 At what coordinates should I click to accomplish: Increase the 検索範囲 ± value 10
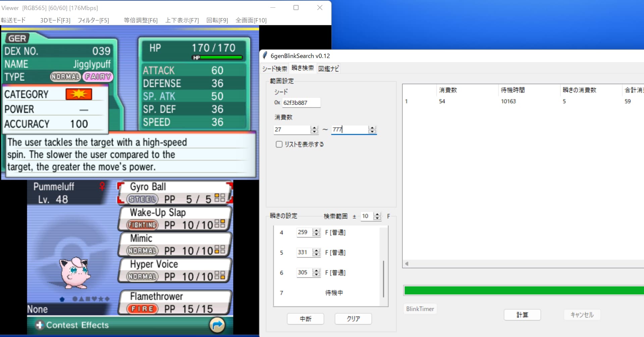click(x=377, y=214)
